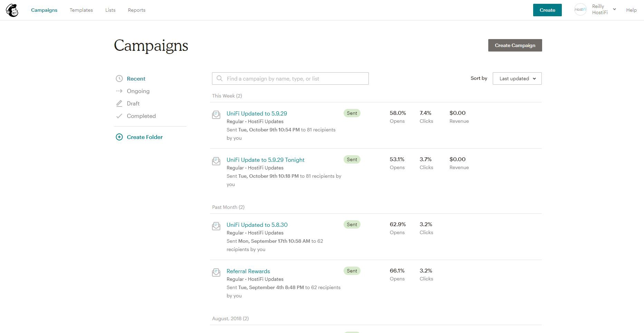Click the HostiFi account avatar
644x333 pixels.
coord(580,9)
